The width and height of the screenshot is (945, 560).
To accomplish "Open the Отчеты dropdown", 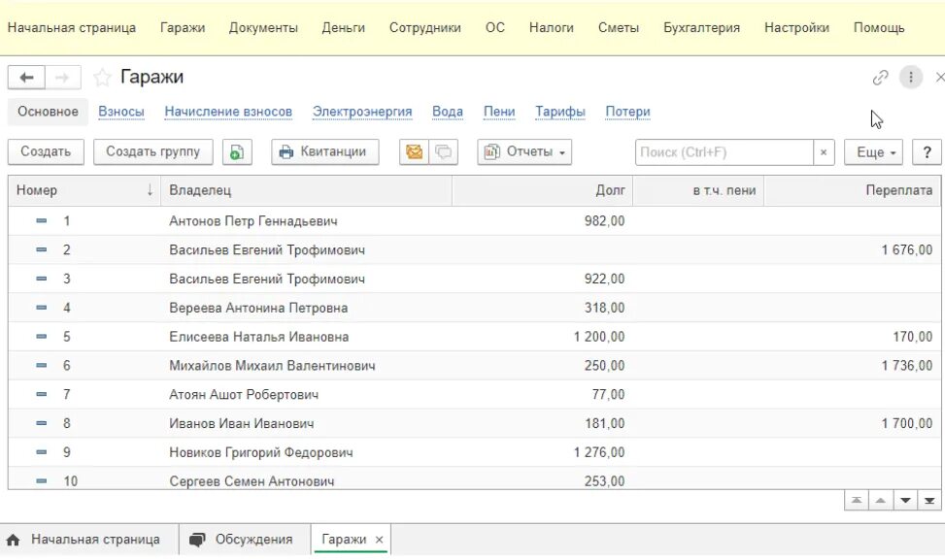I will point(524,151).
